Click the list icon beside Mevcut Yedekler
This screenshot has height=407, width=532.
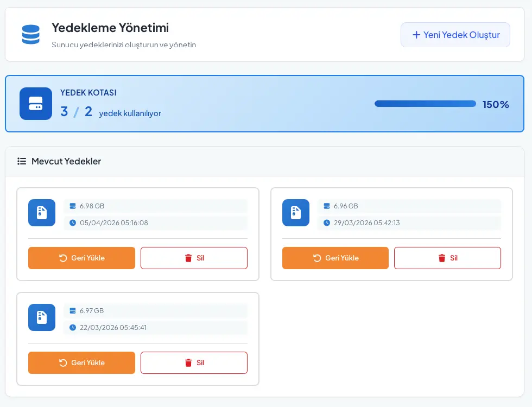click(x=22, y=161)
